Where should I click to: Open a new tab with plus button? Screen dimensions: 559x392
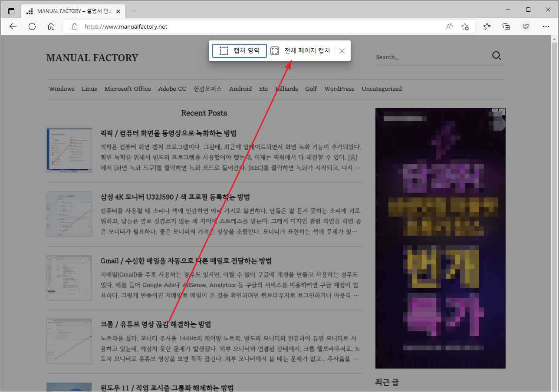click(x=133, y=11)
